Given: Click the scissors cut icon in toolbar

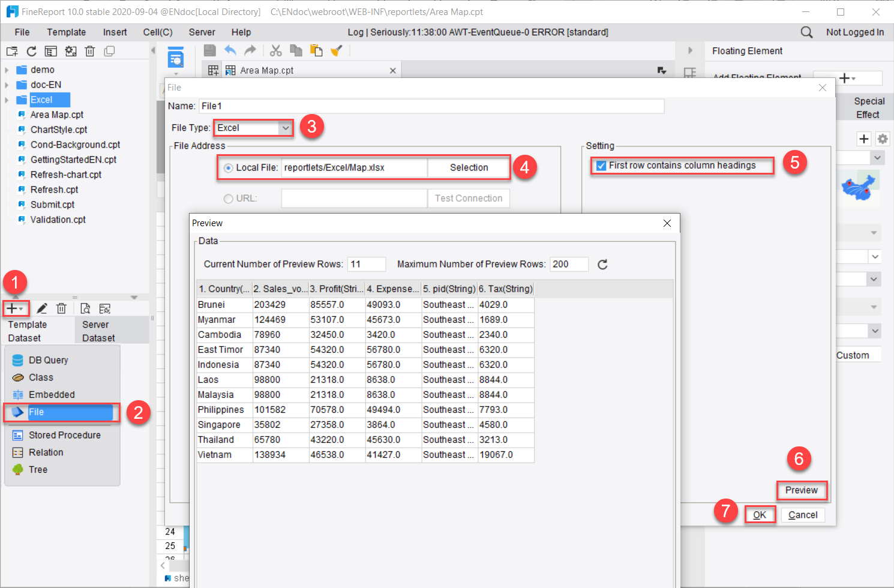Looking at the screenshot, I should point(275,51).
